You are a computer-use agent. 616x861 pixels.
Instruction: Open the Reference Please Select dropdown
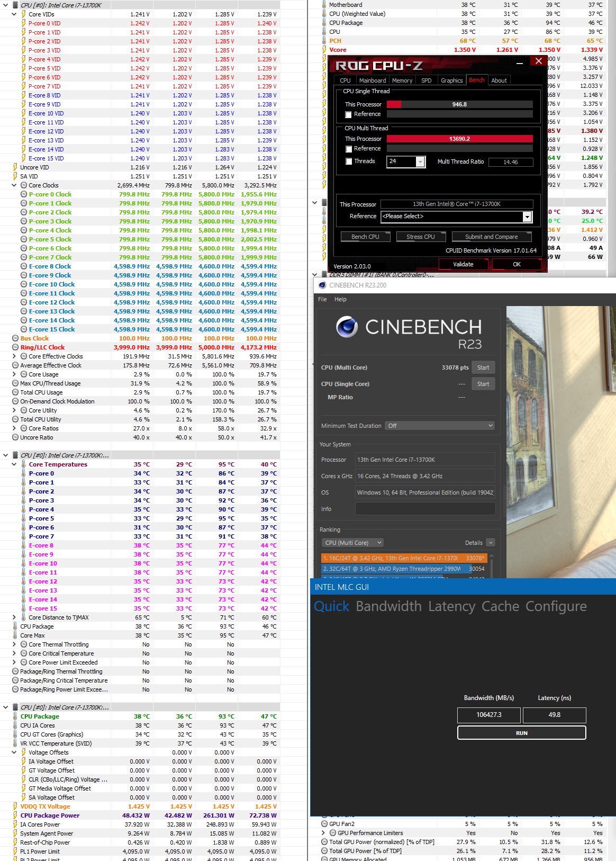pyautogui.click(x=527, y=217)
